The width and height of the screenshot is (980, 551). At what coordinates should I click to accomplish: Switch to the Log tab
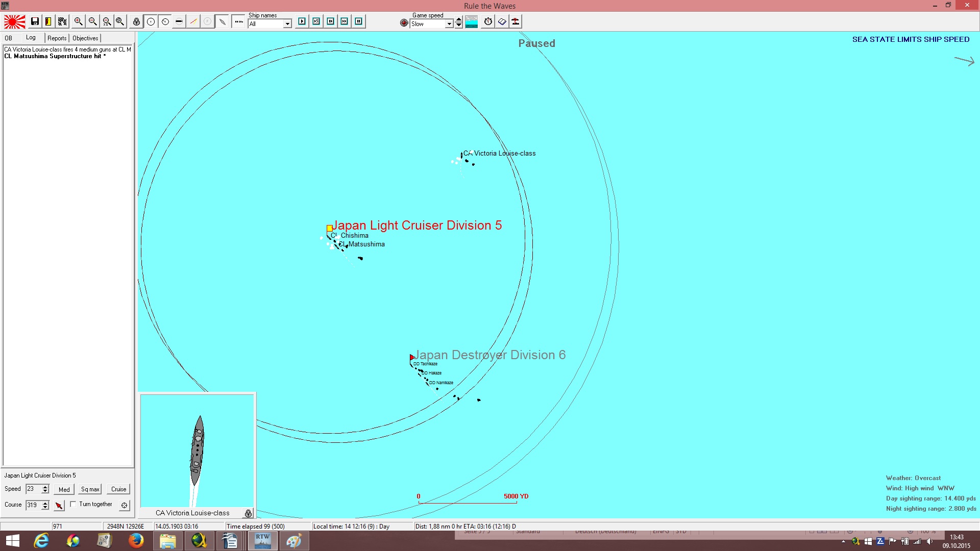click(x=31, y=38)
